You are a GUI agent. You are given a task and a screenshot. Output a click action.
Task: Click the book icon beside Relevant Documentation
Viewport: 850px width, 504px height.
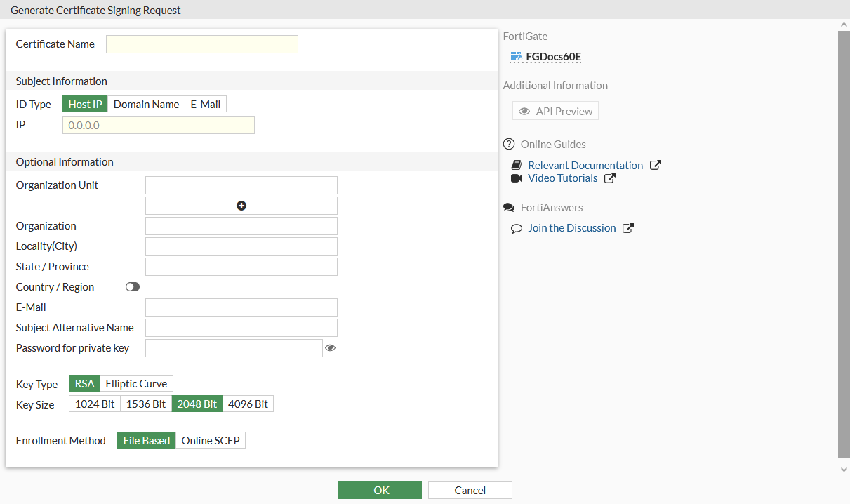(x=517, y=165)
